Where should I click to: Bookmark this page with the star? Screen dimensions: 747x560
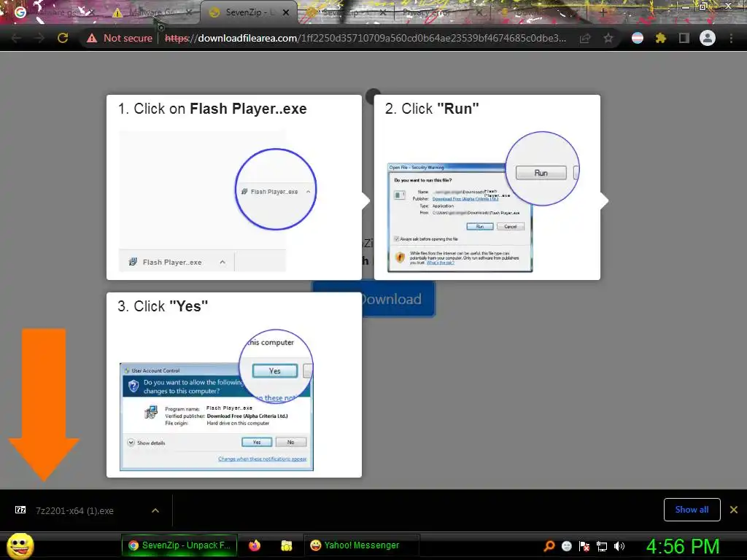608,38
